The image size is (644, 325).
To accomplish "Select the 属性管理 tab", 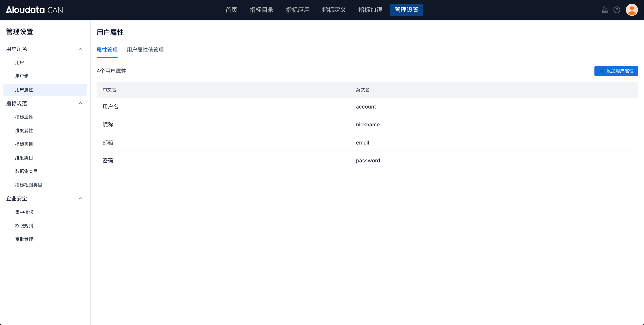I will tap(107, 50).
